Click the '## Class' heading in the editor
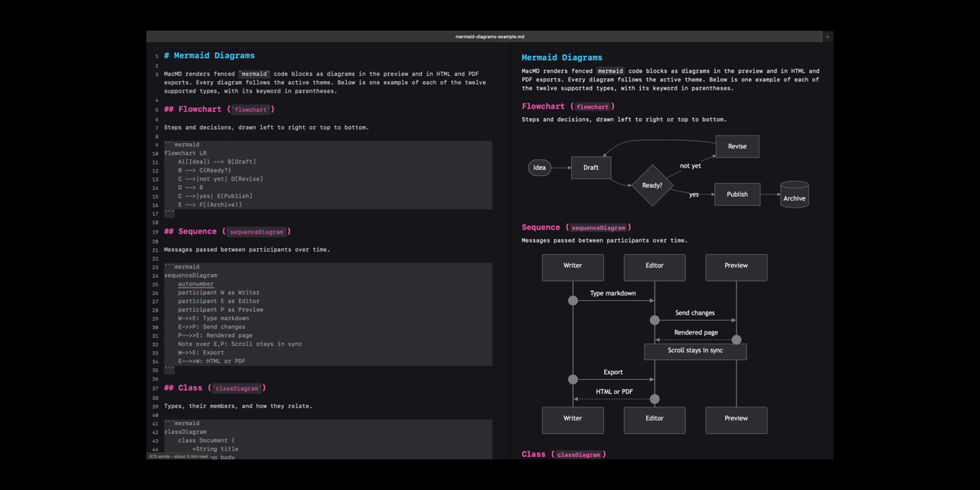980x490 pixels. pyautogui.click(x=214, y=388)
